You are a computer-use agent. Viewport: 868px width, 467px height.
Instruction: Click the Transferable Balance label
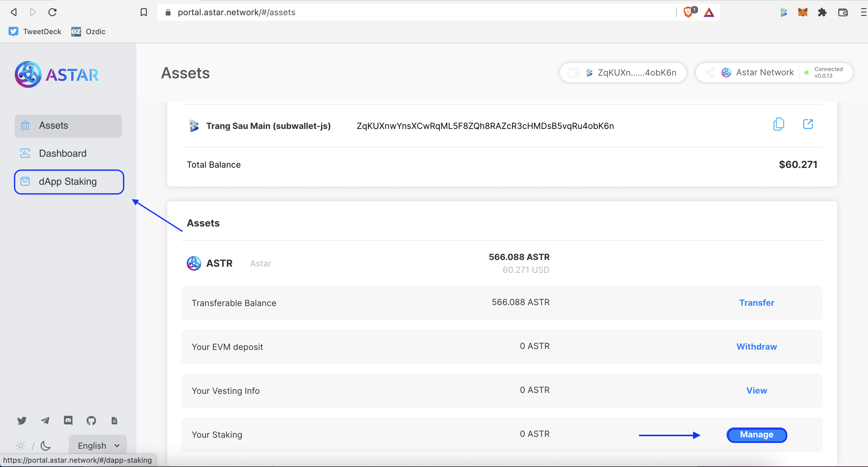234,303
